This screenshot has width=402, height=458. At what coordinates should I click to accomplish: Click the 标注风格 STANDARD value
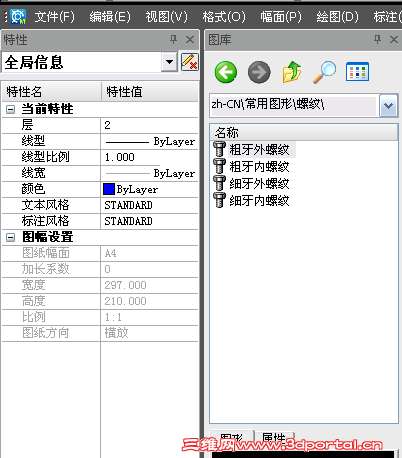point(149,221)
